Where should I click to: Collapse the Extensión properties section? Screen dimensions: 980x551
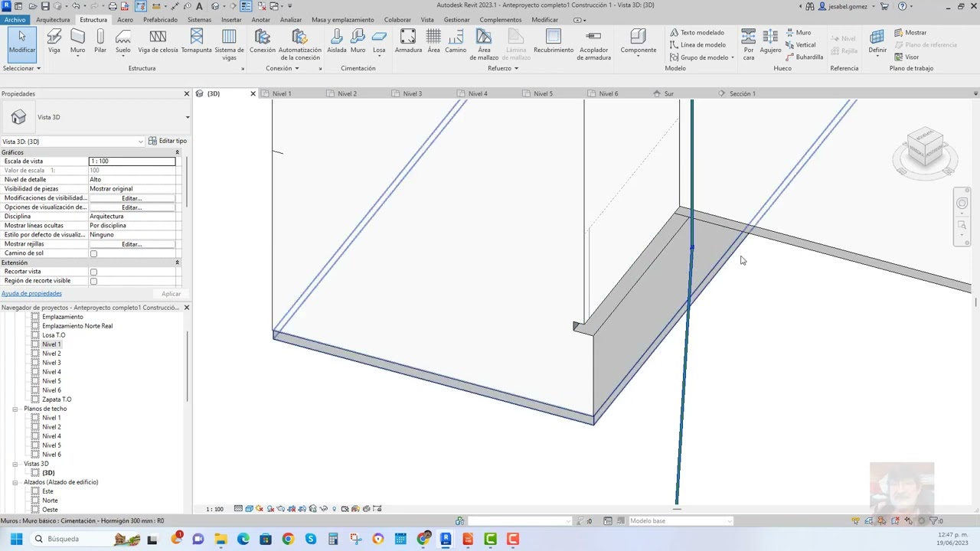pyautogui.click(x=177, y=262)
